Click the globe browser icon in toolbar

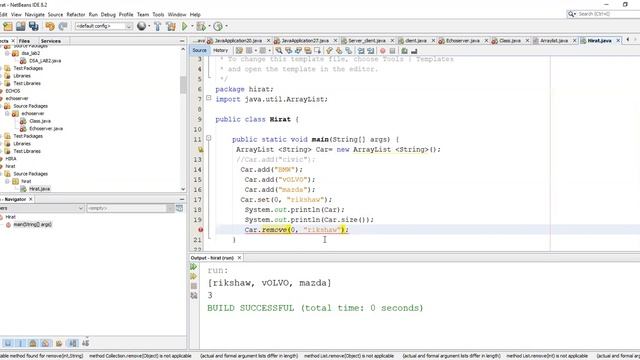point(141,26)
